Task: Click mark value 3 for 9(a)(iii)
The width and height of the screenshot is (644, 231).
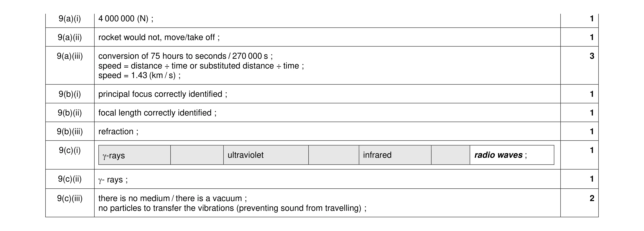Action: (592, 56)
